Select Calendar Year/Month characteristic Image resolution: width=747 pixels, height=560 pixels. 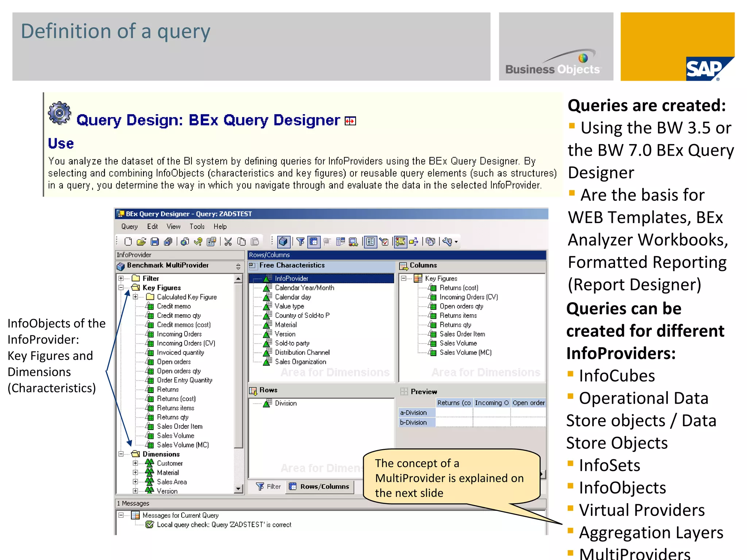304,288
